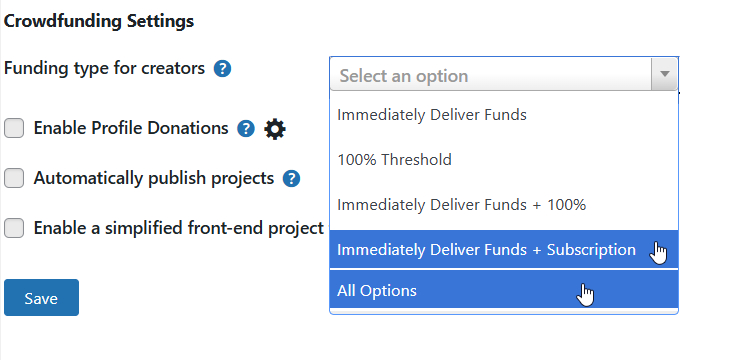Tick the Automatically publish projects checkbox
The image size is (730, 360).
[x=14, y=178]
